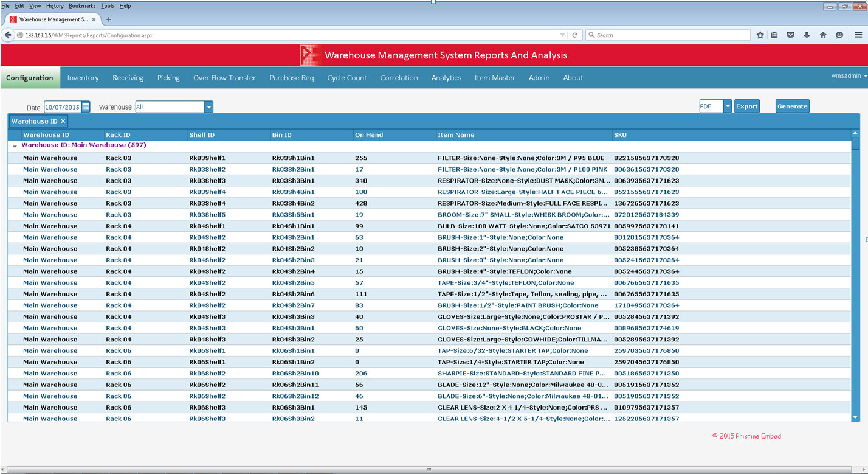Click the grid scroll up arrow
868x474 pixels.
click(x=855, y=133)
